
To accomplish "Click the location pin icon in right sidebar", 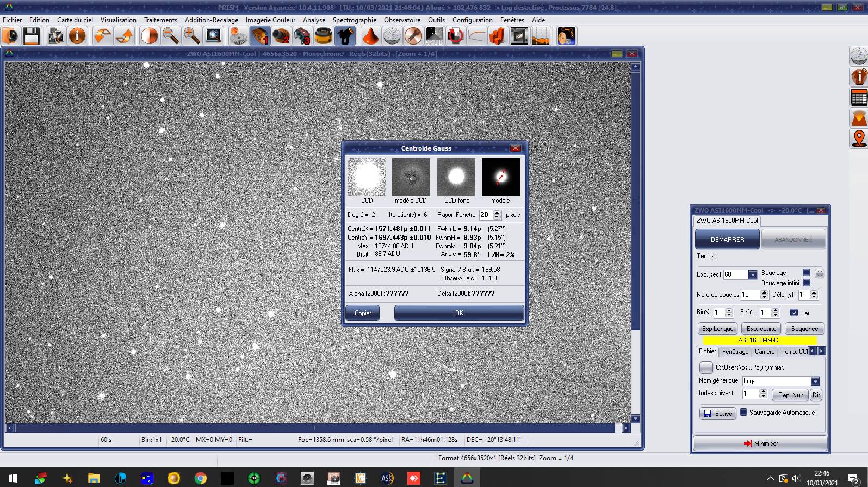I will pos(859,139).
